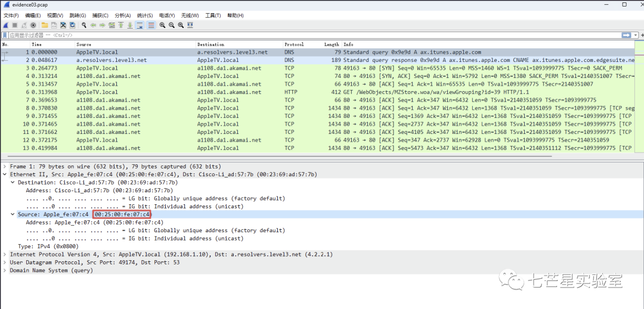This screenshot has height=309, width=644.
Task: Click the go to specified packet icon
Action: 112,25
